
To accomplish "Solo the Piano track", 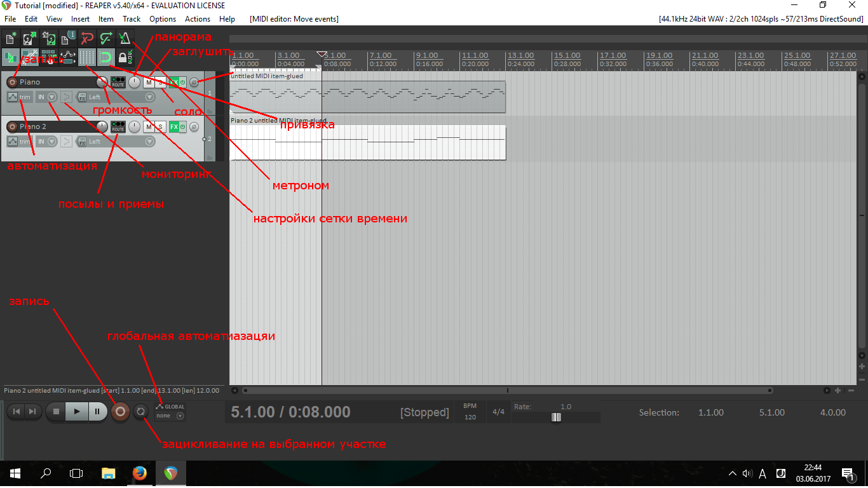I will coord(161,82).
